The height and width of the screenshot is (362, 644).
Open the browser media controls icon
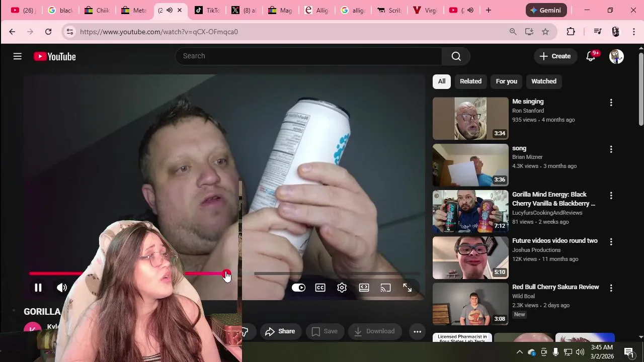[x=598, y=32]
